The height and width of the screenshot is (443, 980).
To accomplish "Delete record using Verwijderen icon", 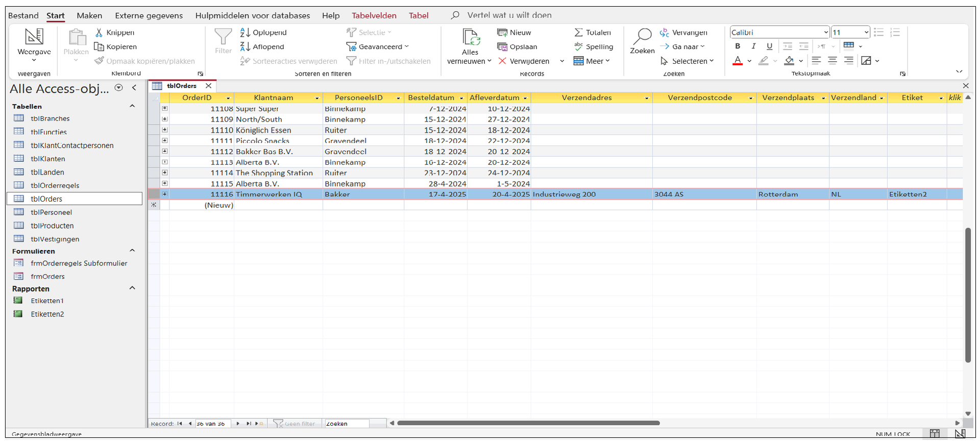I will click(x=502, y=61).
